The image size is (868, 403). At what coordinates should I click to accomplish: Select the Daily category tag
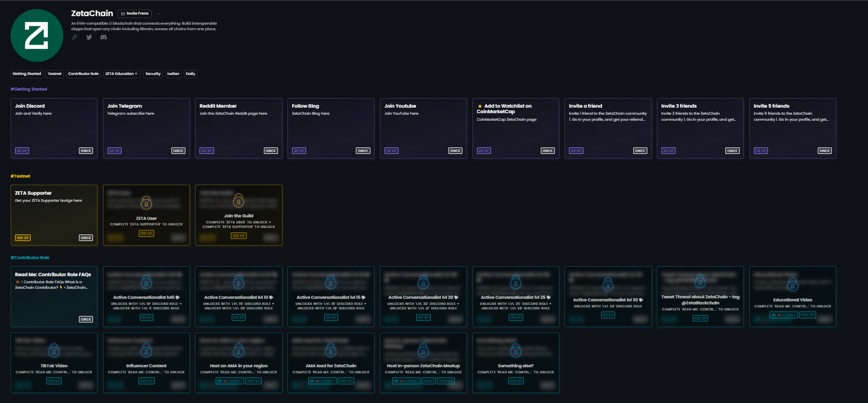[190, 74]
